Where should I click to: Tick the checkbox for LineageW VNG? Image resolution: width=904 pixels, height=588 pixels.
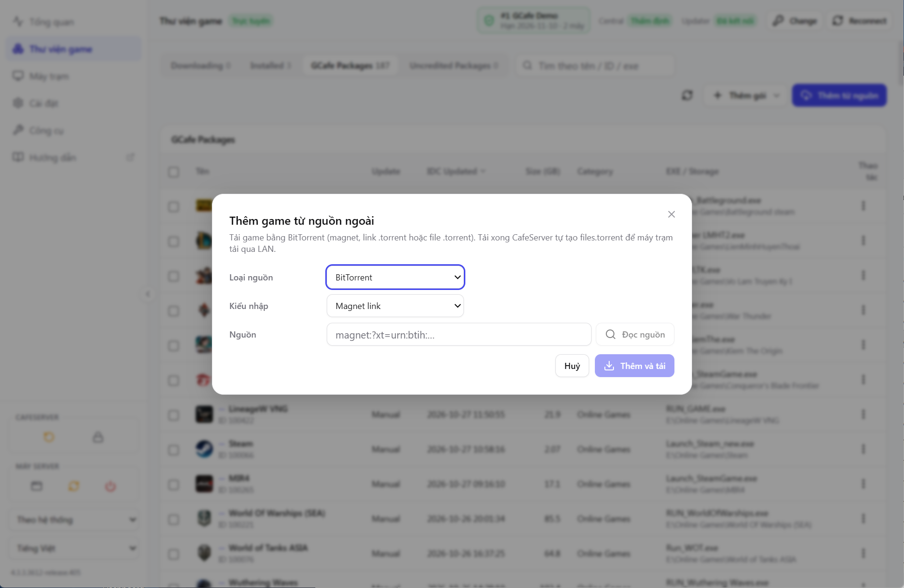click(x=174, y=415)
